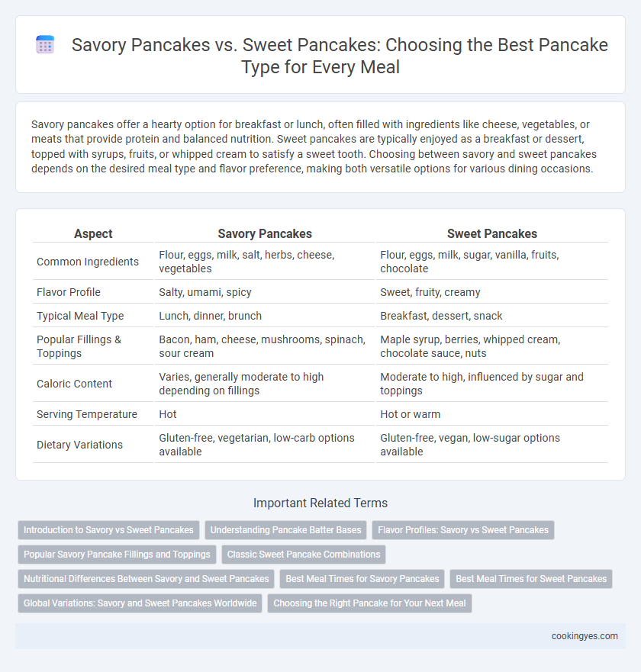Select the Common Ingredients row label
The image size is (641, 672).
click(x=88, y=262)
